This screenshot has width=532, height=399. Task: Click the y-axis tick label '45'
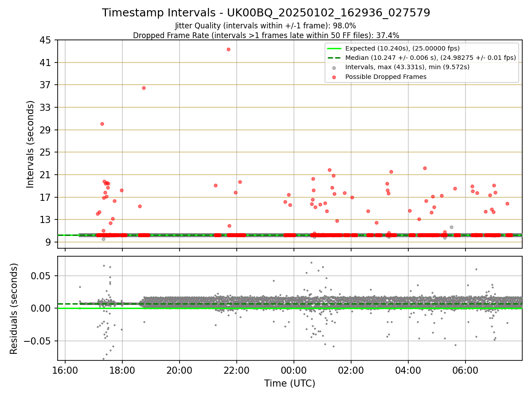[45, 40]
